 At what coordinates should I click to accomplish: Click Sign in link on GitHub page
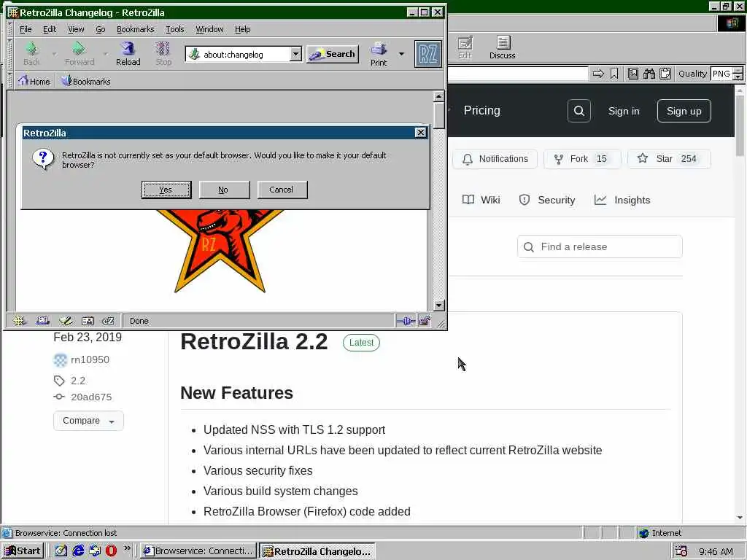pyautogui.click(x=624, y=111)
